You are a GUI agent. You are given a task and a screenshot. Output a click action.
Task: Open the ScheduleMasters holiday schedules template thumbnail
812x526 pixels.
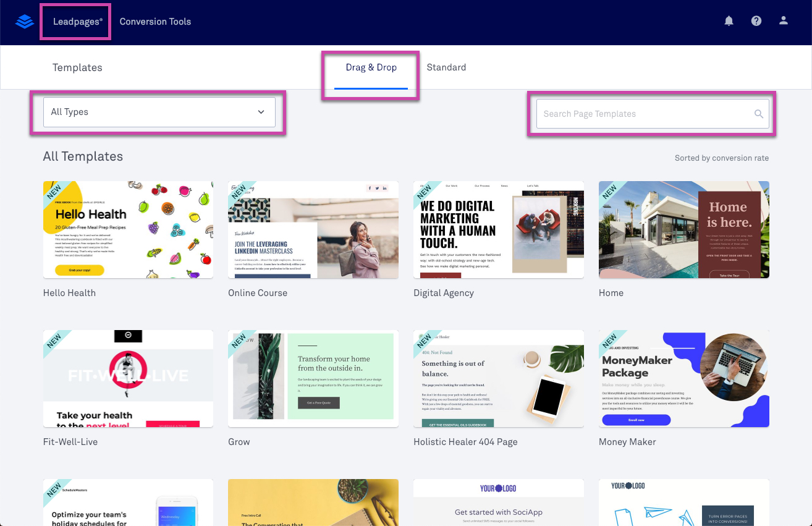(128, 503)
